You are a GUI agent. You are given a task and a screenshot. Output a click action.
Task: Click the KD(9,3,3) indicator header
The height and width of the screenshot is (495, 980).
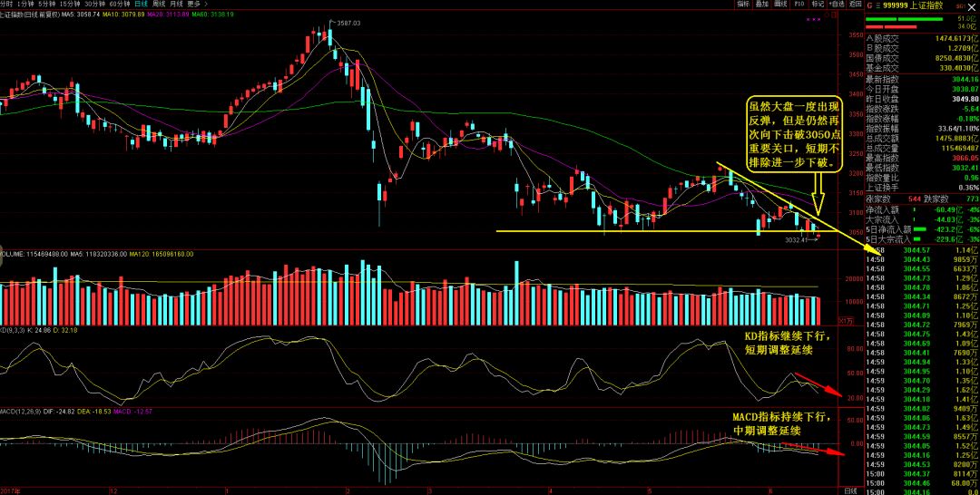tap(39, 329)
